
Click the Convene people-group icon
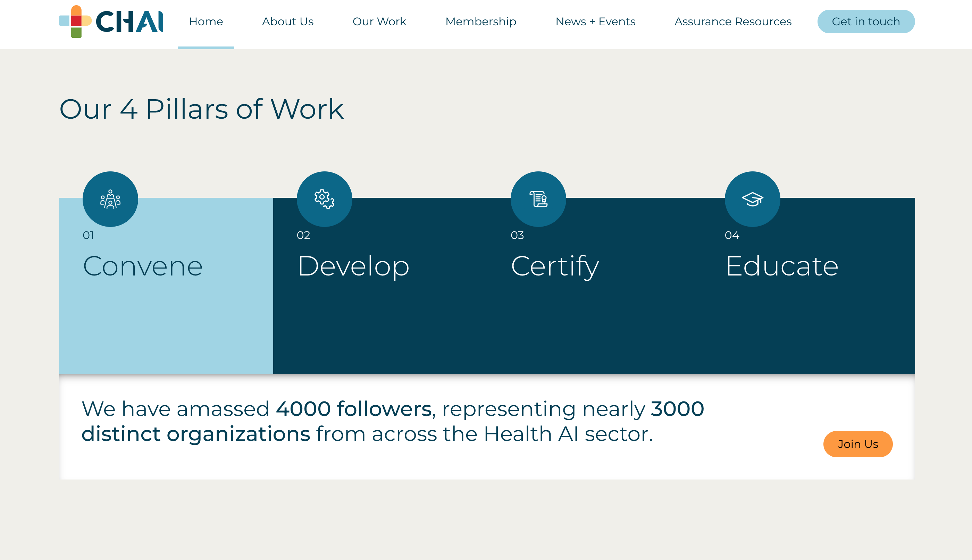[110, 199]
